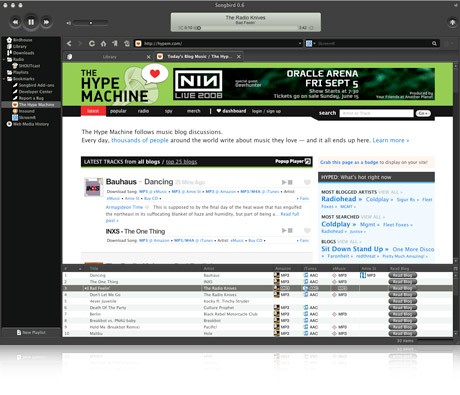Select the latest tab on Hype Machine
Screen dimensions: 460x395
(93, 111)
